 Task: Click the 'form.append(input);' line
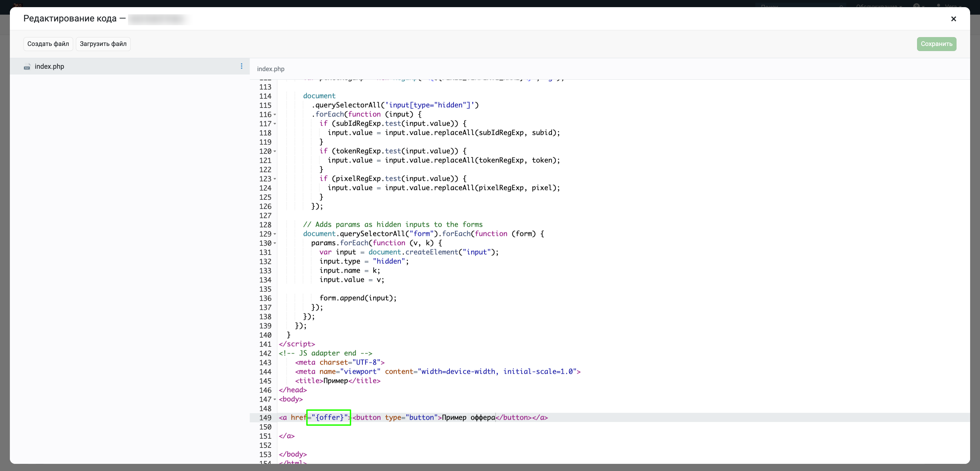pyautogui.click(x=358, y=298)
